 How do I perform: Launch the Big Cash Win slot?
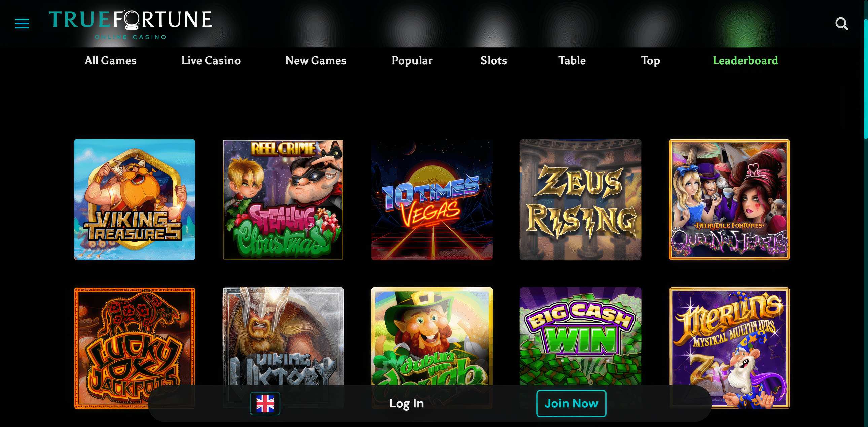580,336
